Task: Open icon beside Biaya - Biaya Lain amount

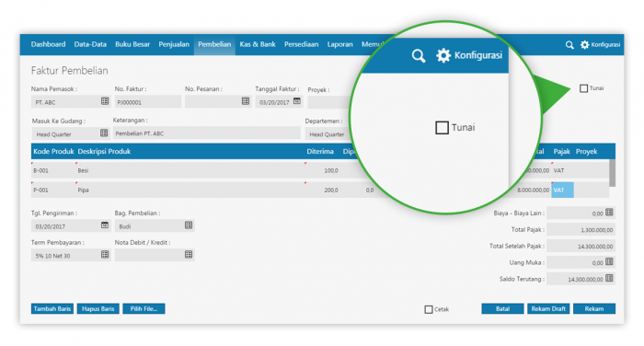Action: 609,213
